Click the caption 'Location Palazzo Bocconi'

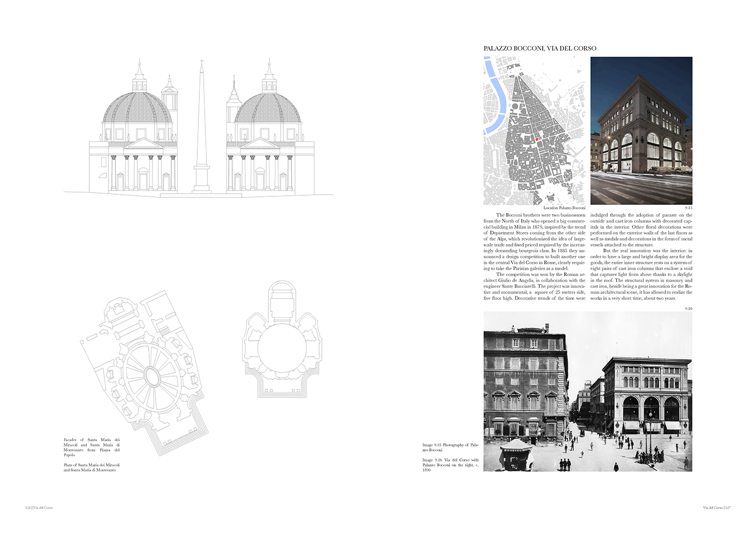coord(564,208)
